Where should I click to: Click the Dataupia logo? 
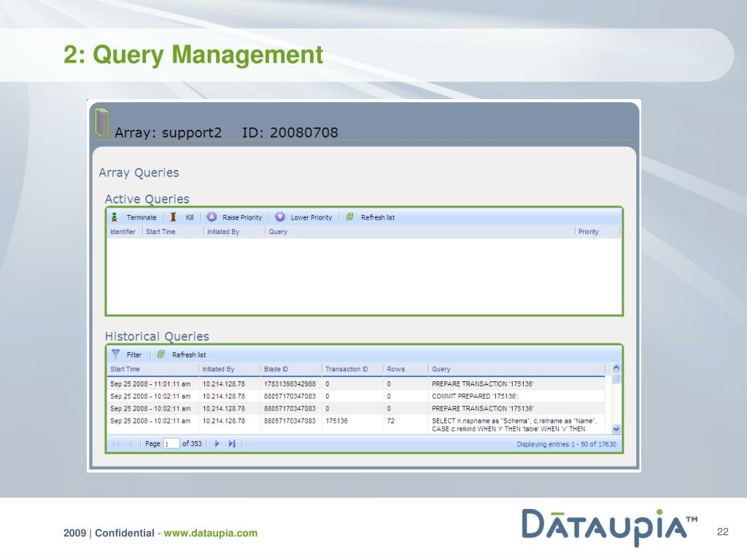610,527
